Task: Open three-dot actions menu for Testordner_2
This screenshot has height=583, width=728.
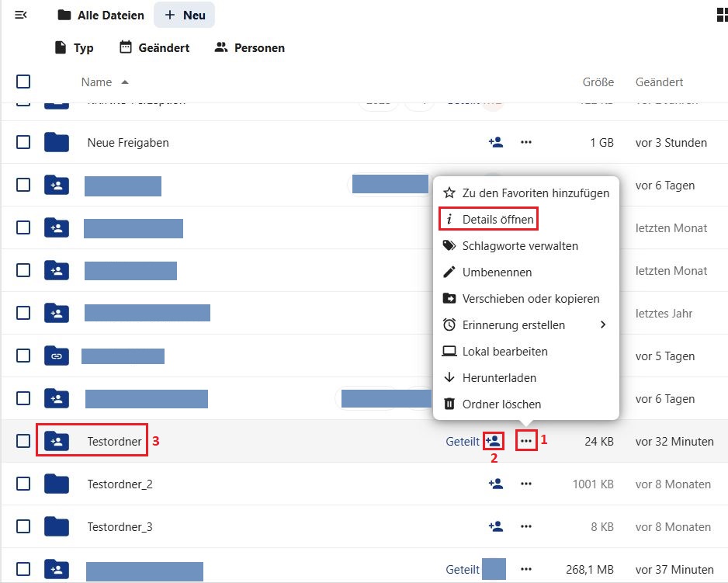Action: (x=526, y=484)
